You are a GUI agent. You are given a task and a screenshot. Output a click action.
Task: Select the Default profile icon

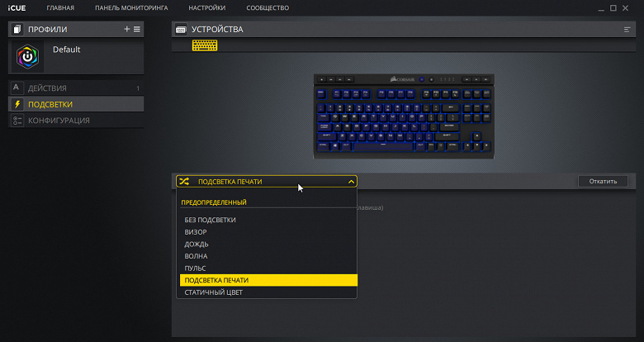[27, 56]
